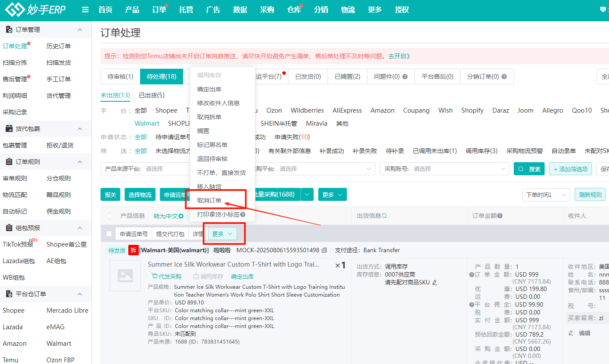Click the help icon next to 分销订单(0)

(x=504, y=77)
